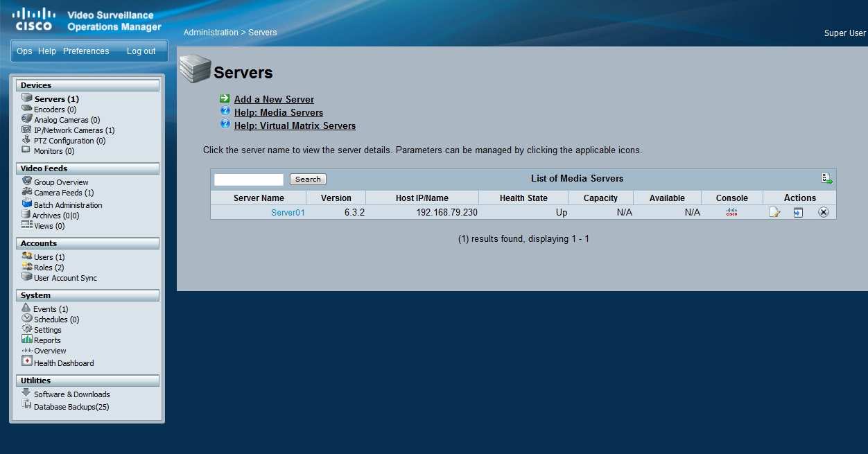Open PTZ Configuration (0) link

[x=70, y=141]
